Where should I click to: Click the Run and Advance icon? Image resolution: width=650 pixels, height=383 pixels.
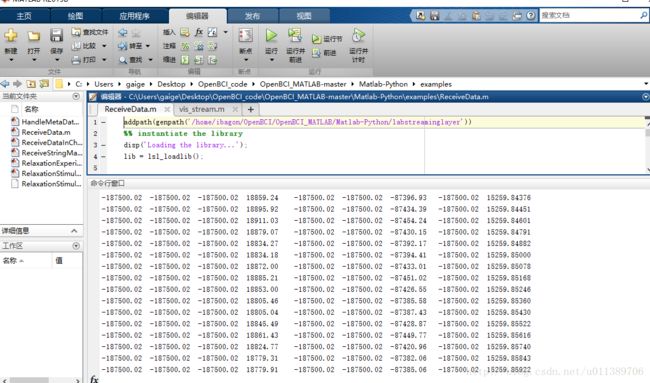pyautogui.click(x=295, y=35)
